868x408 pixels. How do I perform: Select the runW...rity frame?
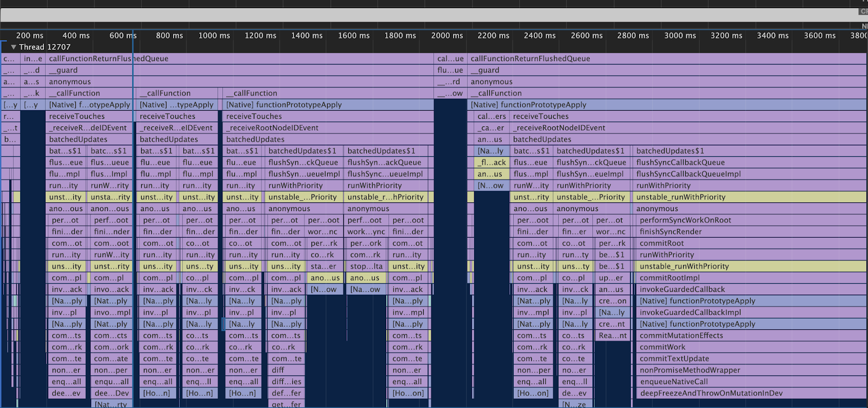tap(110, 186)
